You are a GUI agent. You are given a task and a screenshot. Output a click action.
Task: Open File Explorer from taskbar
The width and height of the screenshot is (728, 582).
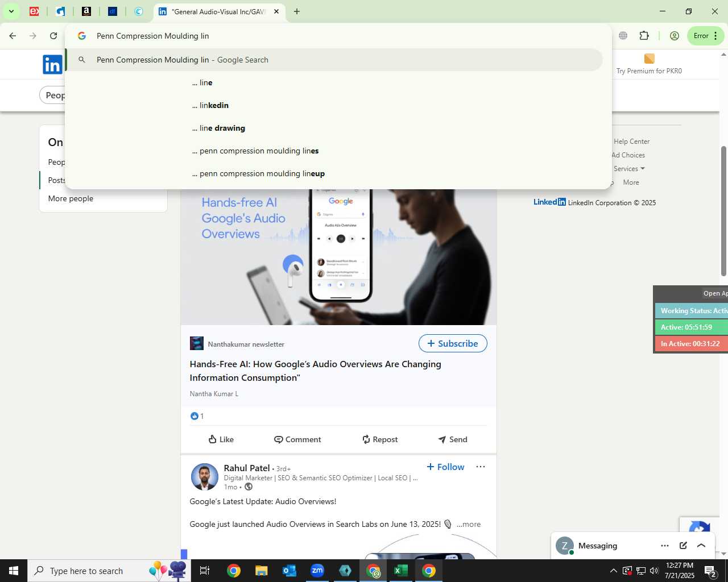coord(261,571)
